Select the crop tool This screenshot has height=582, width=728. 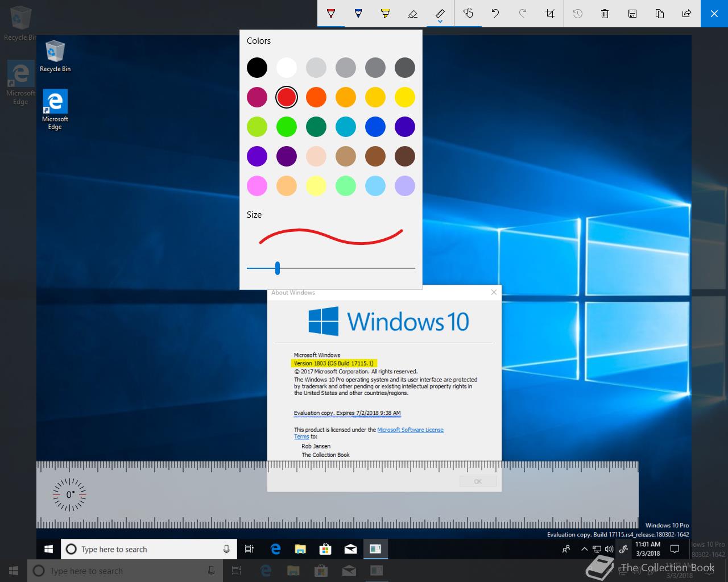point(550,13)
